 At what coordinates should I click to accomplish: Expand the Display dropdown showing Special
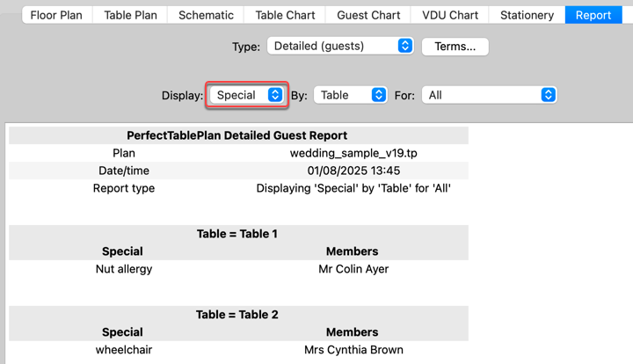tap(246, 95)
